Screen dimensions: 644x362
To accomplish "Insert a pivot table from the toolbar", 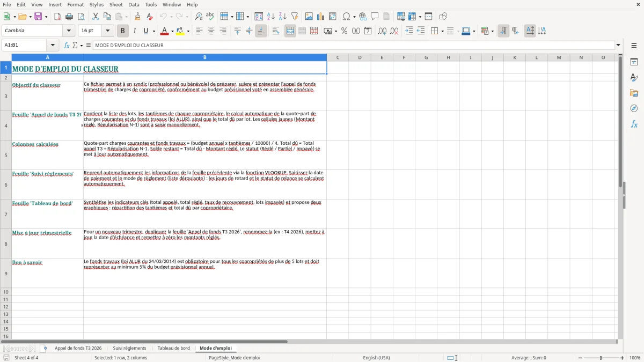I will (333, 17).
